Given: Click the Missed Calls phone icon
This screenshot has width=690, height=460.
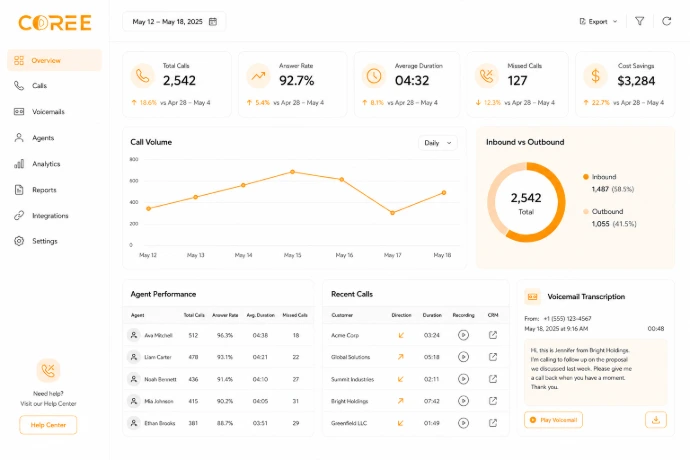Looking at the screenshot, I should point(487,76).
